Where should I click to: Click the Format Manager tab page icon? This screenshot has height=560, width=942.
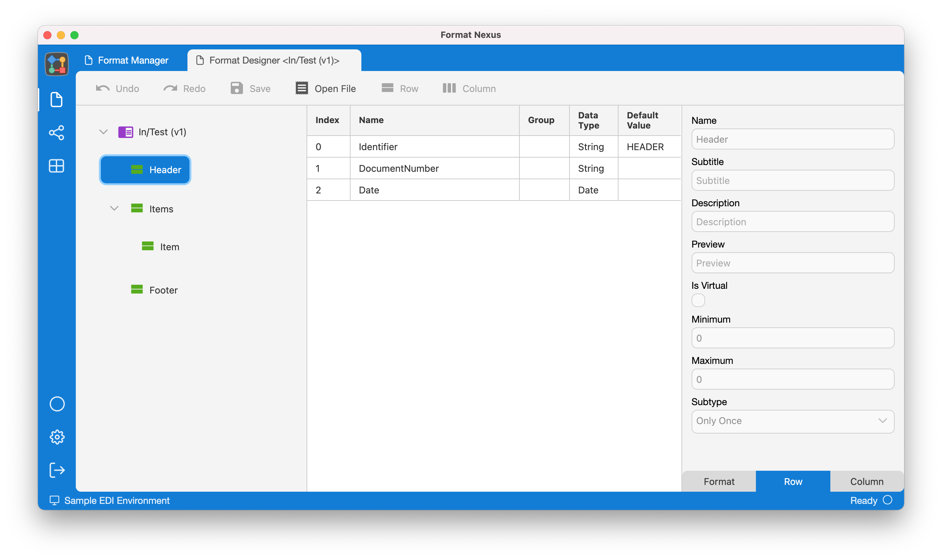tap(89, 61)
